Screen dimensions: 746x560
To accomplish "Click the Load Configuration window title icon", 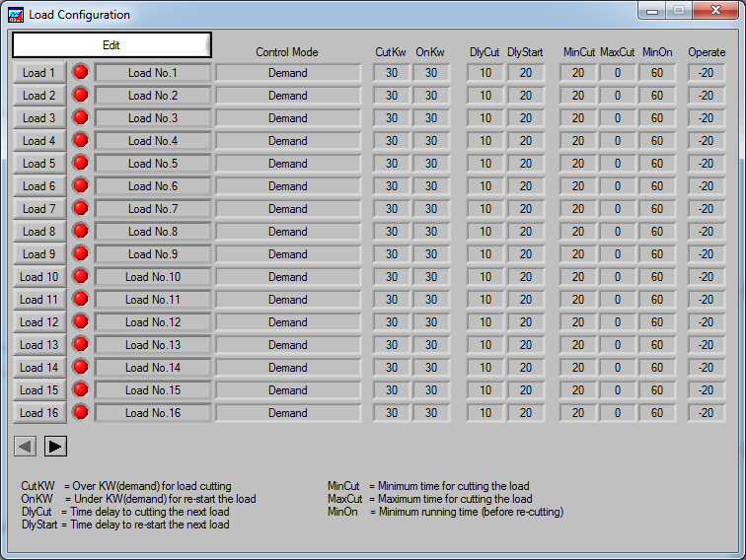I will (x=16, y=15).
